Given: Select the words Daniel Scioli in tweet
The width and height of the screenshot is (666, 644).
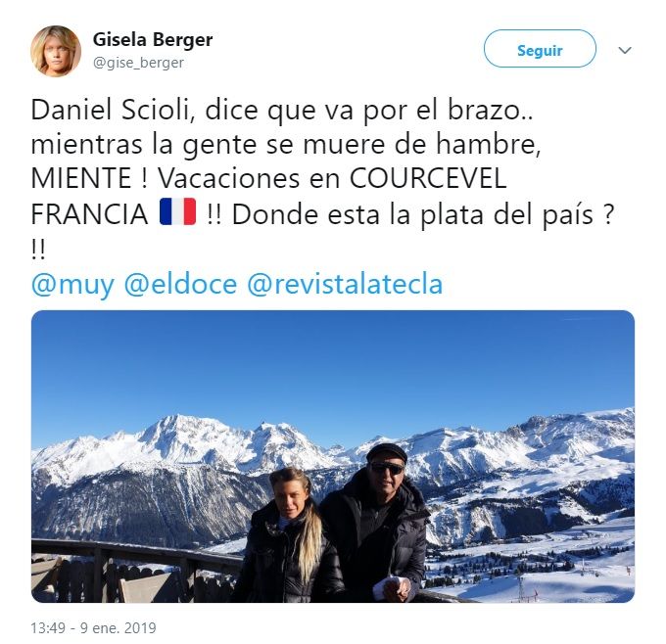Looking at the screenshot, I should point(110,110).
